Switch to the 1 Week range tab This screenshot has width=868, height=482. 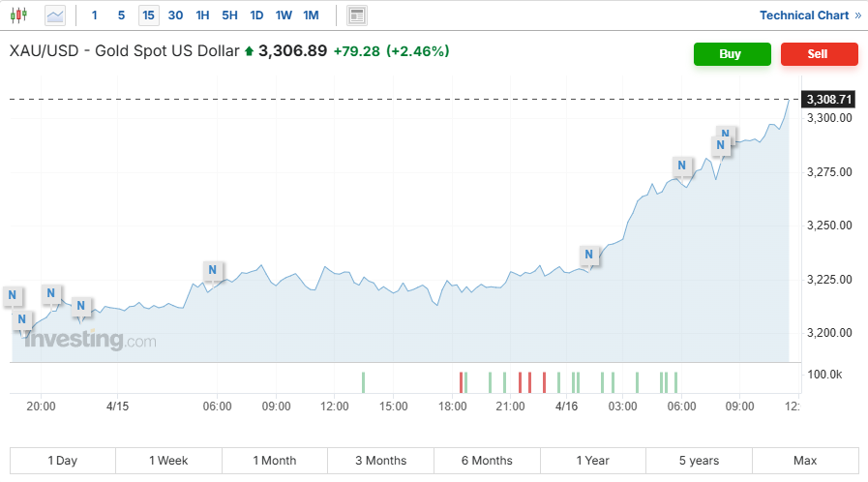coord(168,461)
